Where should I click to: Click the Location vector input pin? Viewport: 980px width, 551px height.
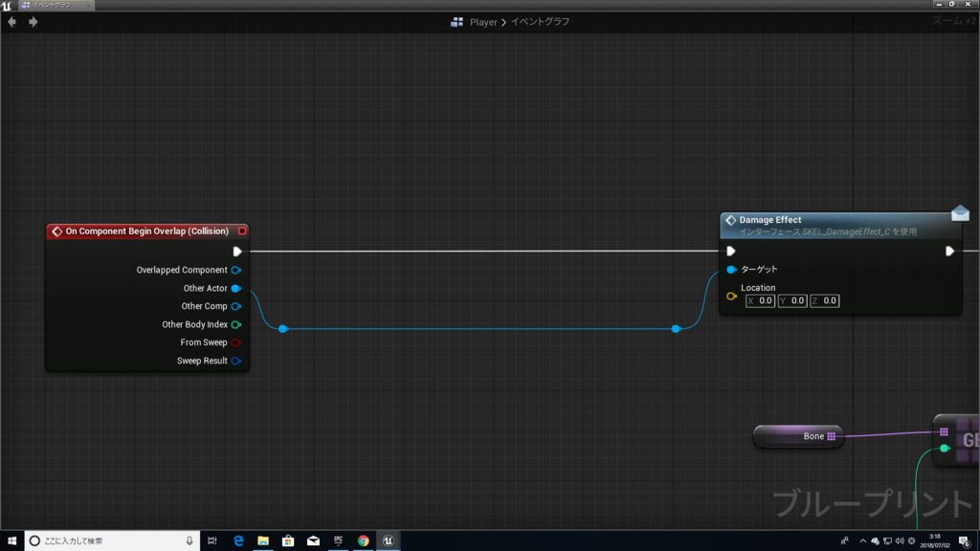[731, 297]
